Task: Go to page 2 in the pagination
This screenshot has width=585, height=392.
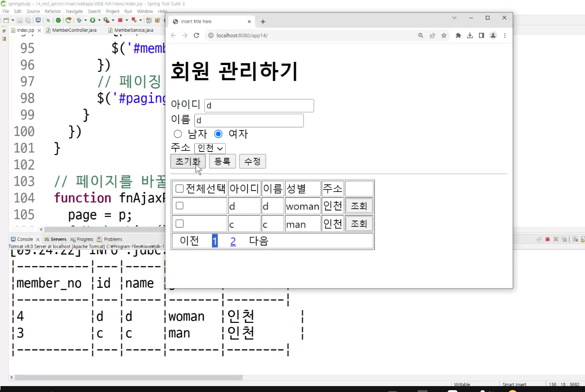Action: pos(233,241)
